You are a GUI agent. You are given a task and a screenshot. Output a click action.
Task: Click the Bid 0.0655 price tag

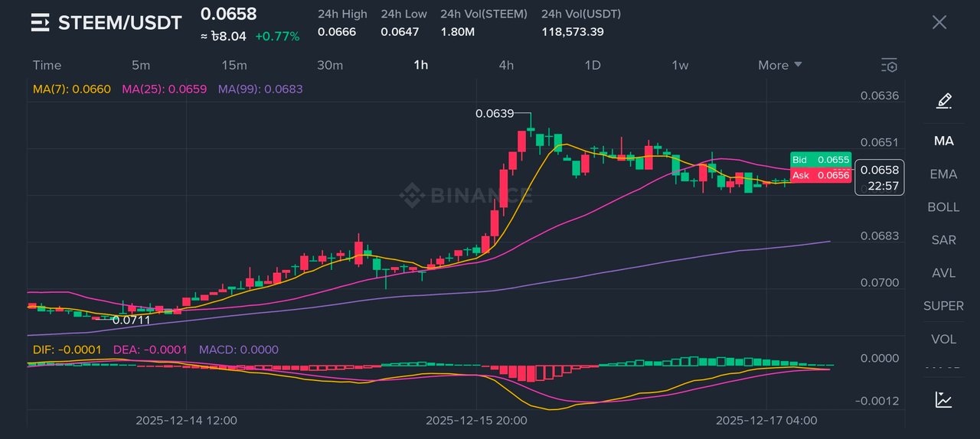coord(820,160)
